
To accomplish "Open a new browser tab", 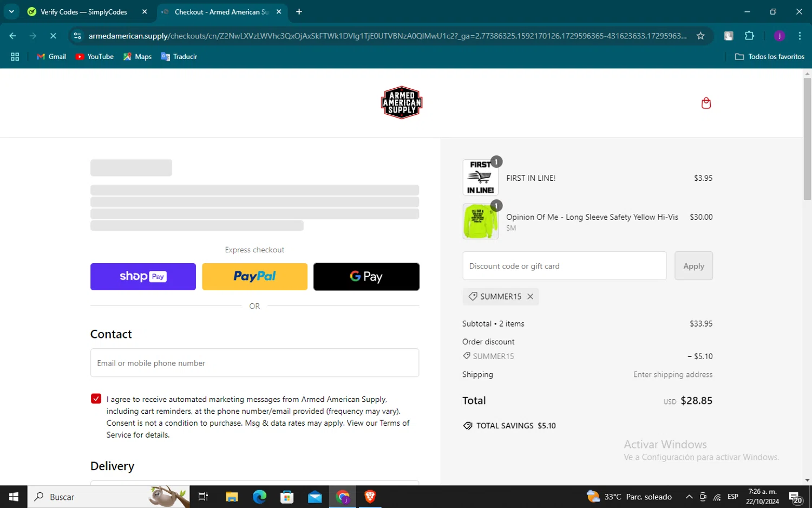I will [299, 12].
